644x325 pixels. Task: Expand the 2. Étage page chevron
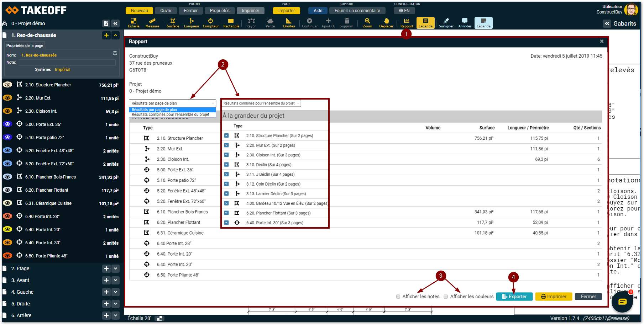116,269
